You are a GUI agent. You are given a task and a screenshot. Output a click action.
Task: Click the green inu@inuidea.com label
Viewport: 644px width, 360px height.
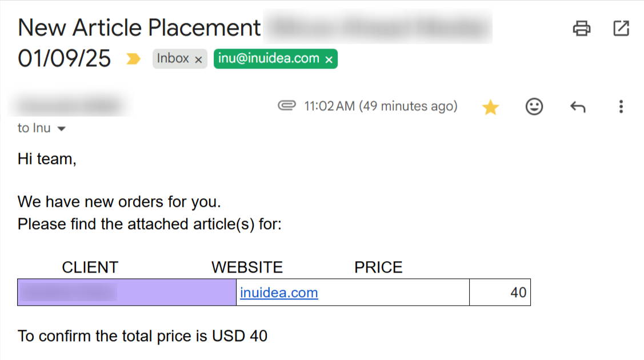pos(269,59)
